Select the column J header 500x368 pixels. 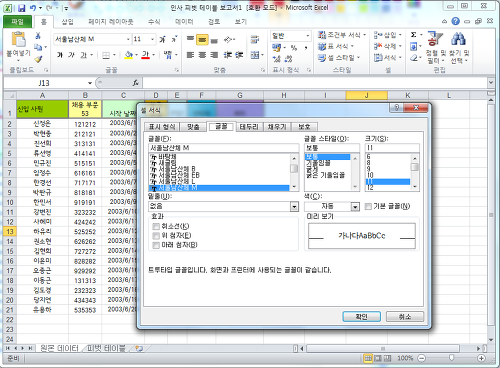click(x=366, y=95)
